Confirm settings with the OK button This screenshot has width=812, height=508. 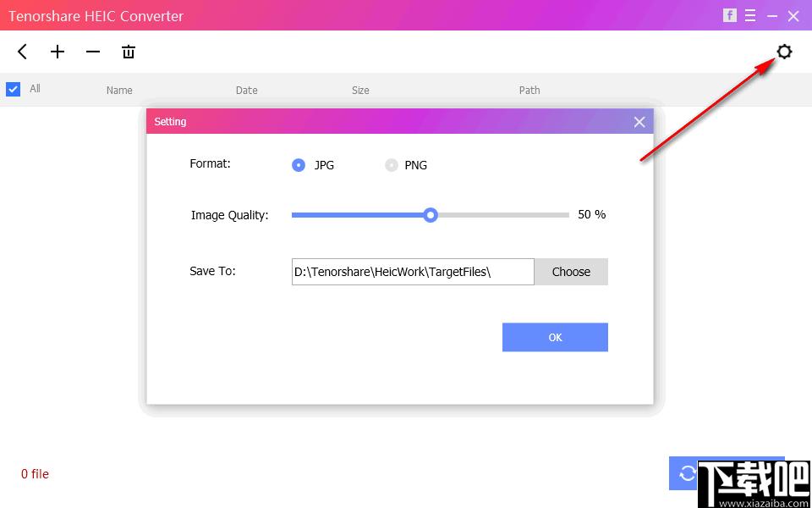coord(555,338)
